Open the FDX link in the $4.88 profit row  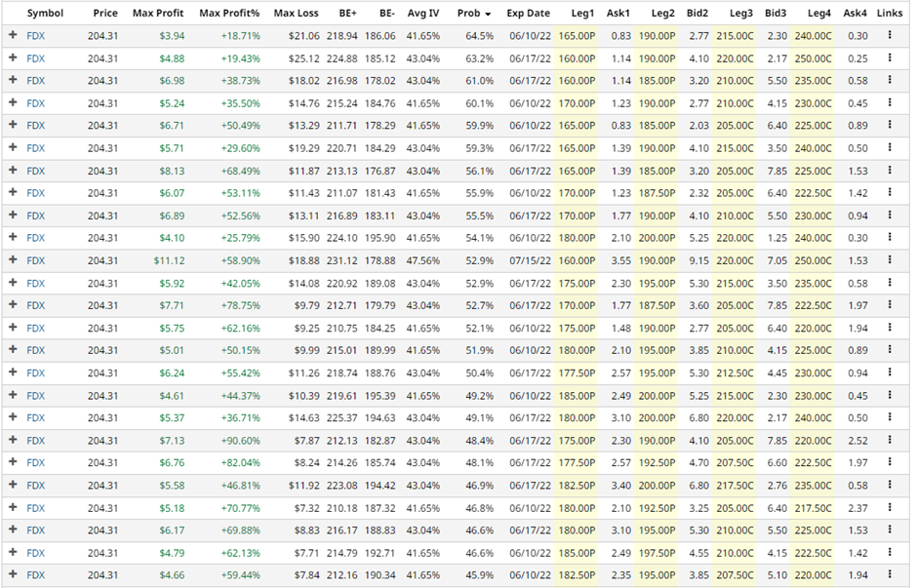coord(36,59)
